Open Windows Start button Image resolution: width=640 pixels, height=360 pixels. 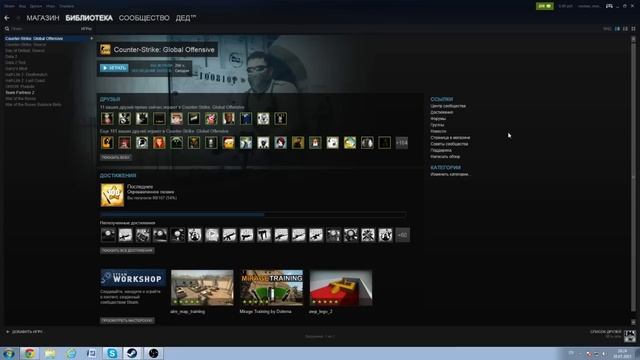click(x=8, y=353)
